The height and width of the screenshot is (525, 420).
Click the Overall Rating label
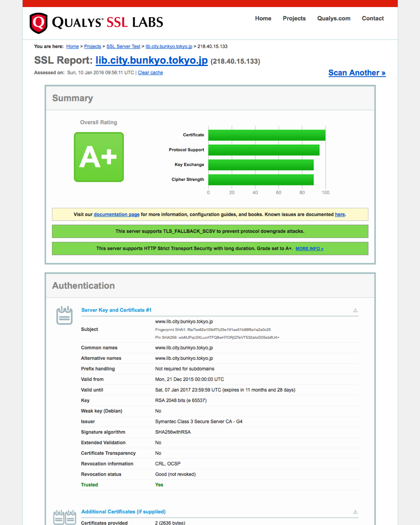[x=98, y=122]
